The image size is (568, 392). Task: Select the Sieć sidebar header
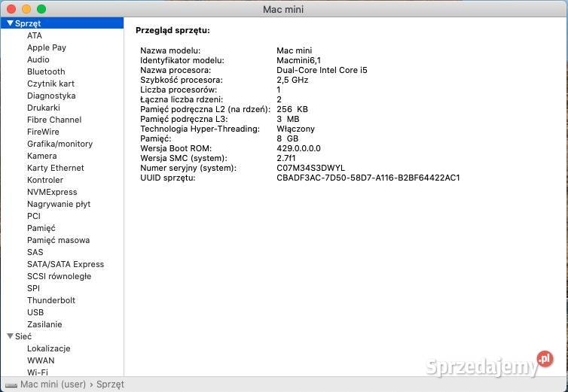[23, 336]
